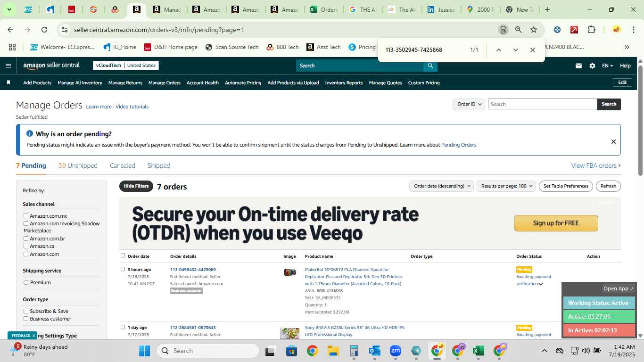Viewport: 644px width, 362px height.
Task: Check Amazon.com Invoicing Shadow Marketplace filter
Action: pyautogui.click(x=26, y=223)
